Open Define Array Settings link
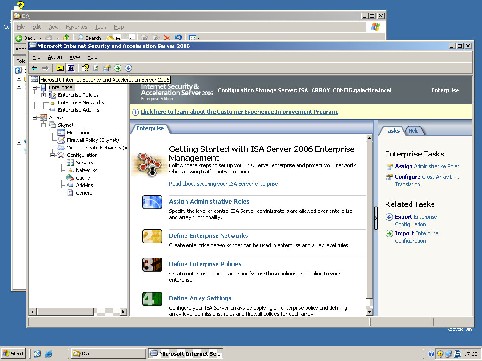This screenshot has width=482, height=361. pos(200,298)
